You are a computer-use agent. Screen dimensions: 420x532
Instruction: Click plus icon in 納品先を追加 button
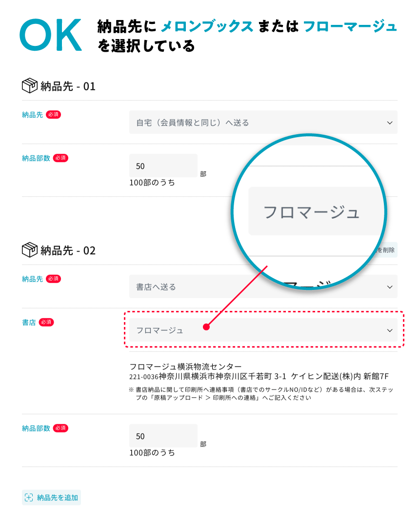29,497
